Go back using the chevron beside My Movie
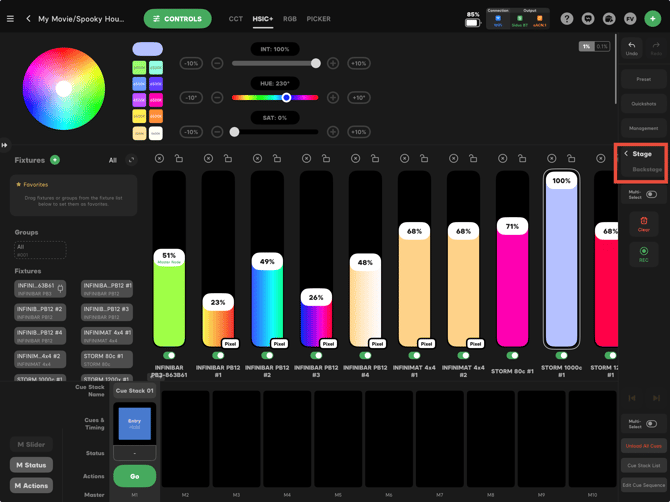This screenshot has width=670, height=502. point(28,18)
